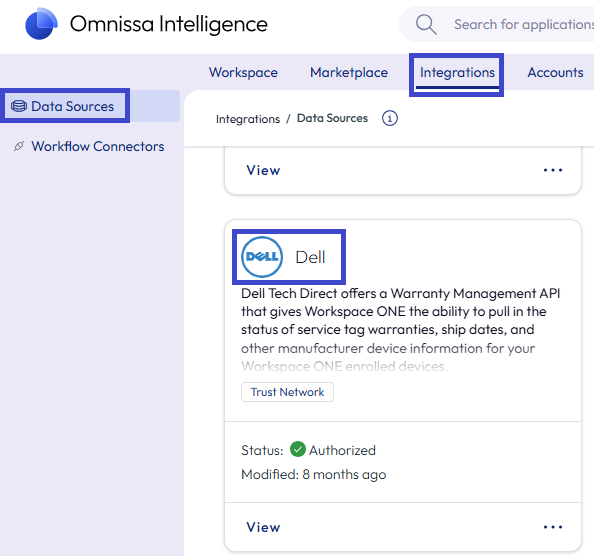This screenshot has width=594, height=556.
Task: Click the Workflow Connectors plug icon
Action: [19, 146]
